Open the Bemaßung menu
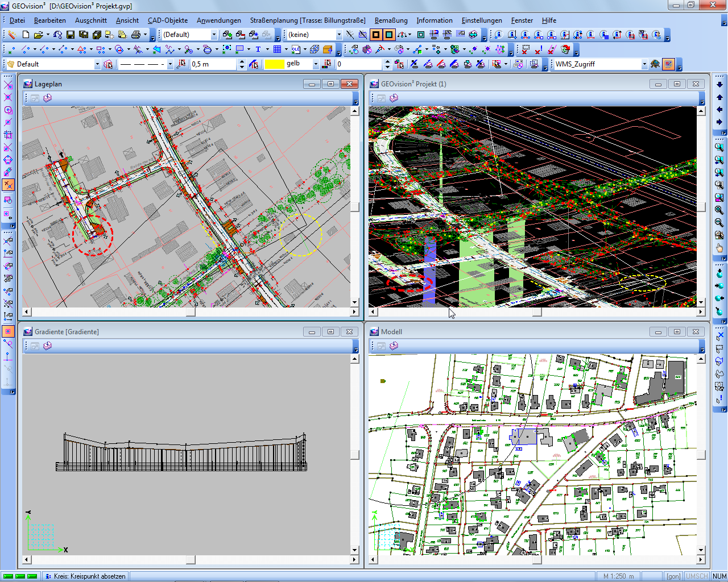 (391, 20)
